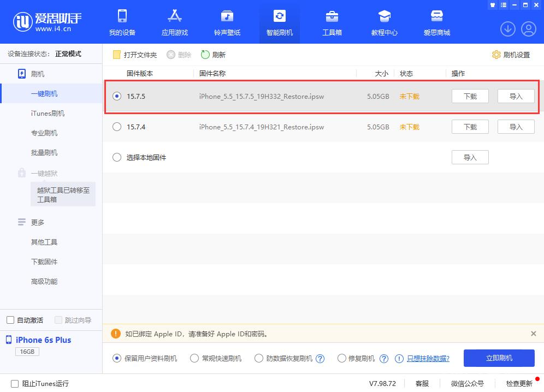Open the 只想抹除数据? link
This screenshot has height=392, width=544.
point(428,358)
